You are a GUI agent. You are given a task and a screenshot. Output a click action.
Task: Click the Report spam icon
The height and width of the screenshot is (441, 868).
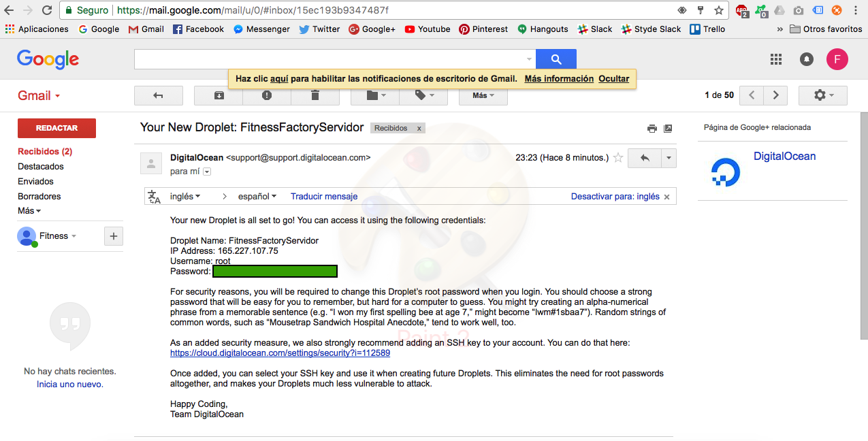point(267,95)
